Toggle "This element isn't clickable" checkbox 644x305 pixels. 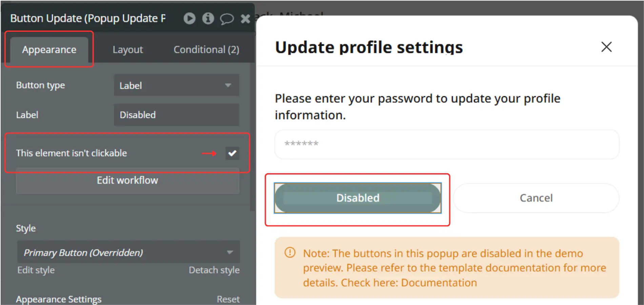pos(232,153)
